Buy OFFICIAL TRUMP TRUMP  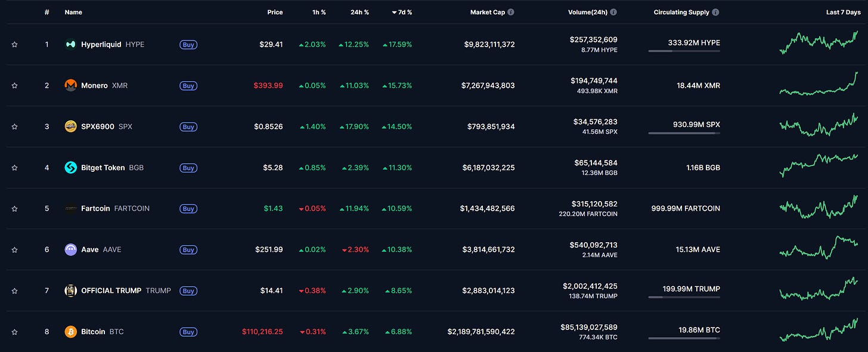tap(188, 291)
